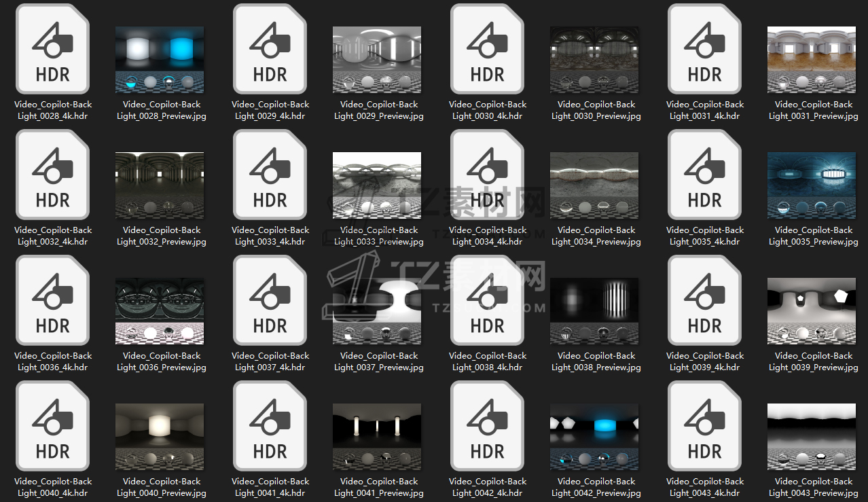The image size is (868, 502).
Task: Click the file name text BackLight_0040_4k.hdr
Action: coord(53,487)
